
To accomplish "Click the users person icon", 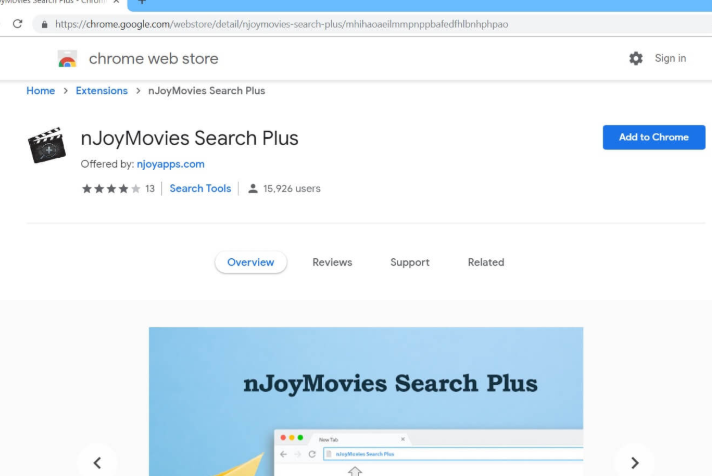I will (x=253, y=188).
